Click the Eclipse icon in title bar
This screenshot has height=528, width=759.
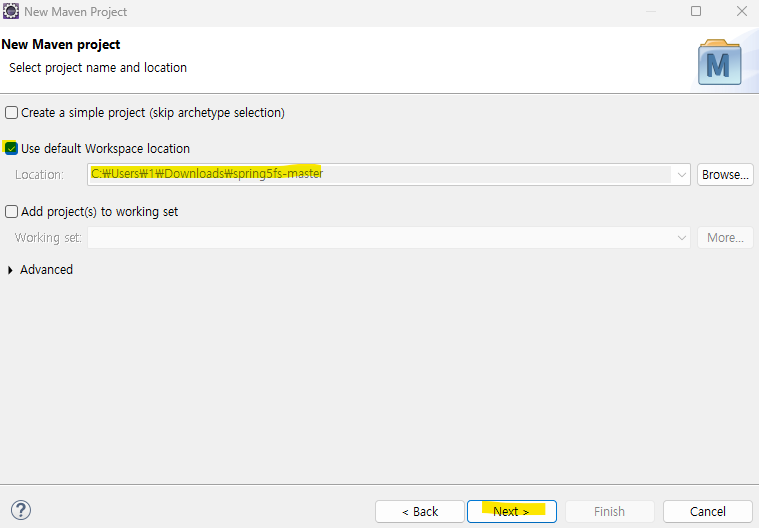tap(11, 11)
